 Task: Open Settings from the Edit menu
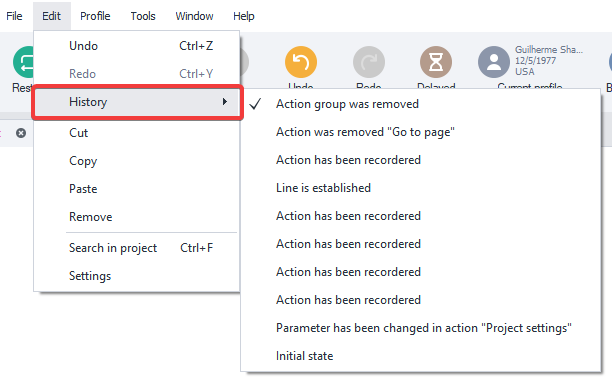[x=137, y=276]
